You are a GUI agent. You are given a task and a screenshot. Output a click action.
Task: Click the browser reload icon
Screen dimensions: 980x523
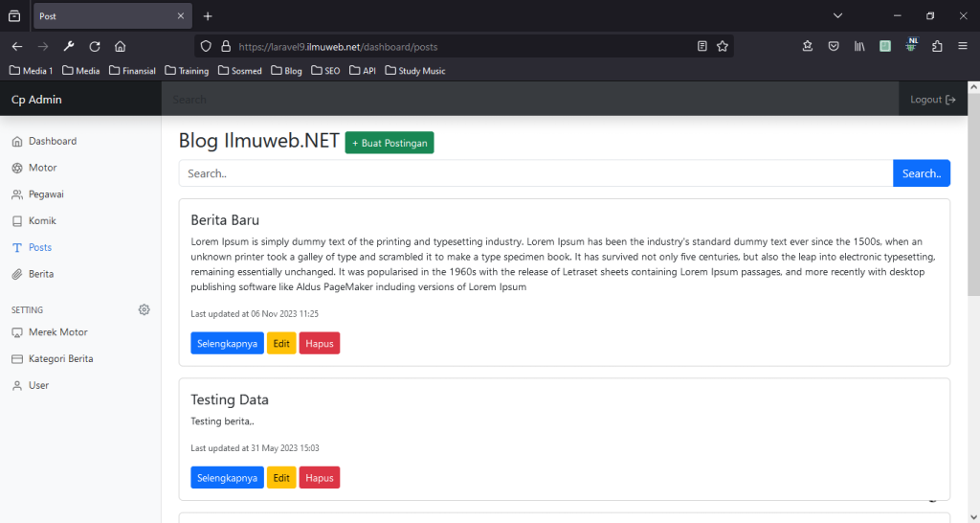point(95,46)
